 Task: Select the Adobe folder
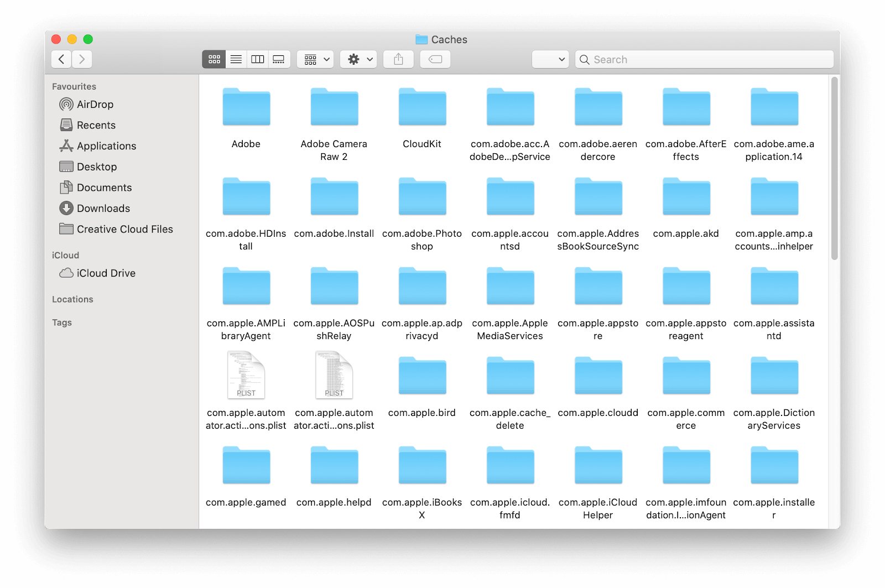pos(246,107)
